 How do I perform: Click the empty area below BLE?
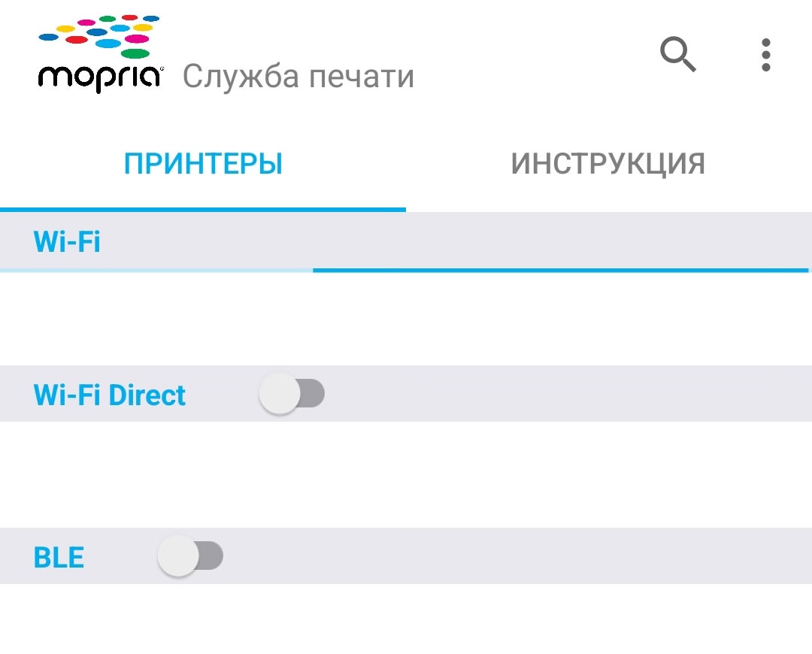pyautogui.click(x=406, y=618)
